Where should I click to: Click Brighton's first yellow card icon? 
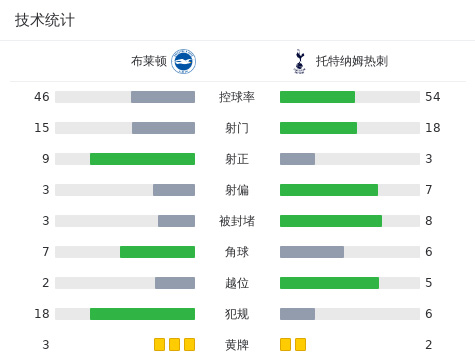[x=159, y=344]
